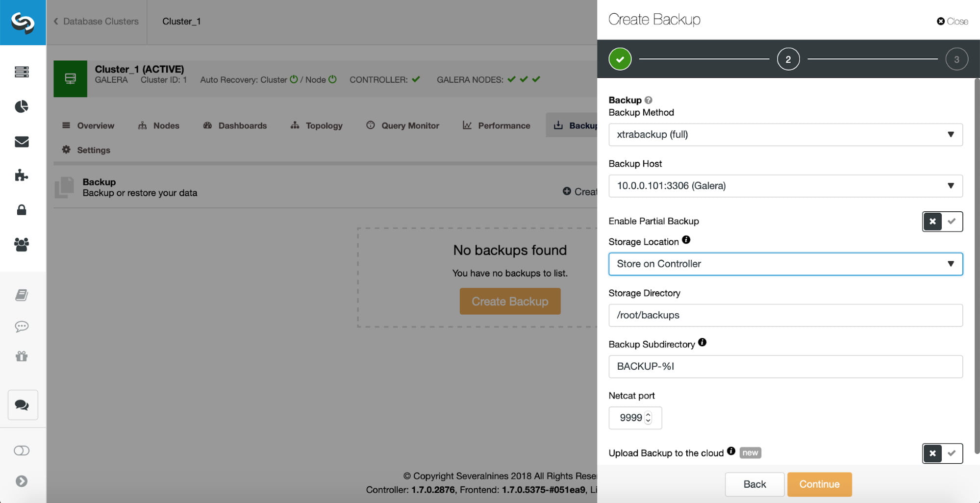Click the first GALERA NODES checkmark

[511, 79]
